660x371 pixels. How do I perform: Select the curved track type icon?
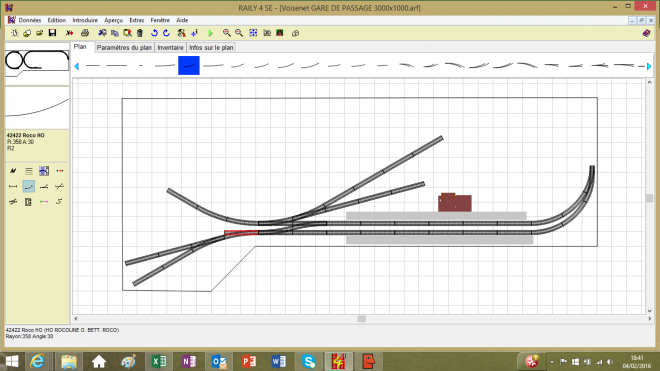29,187
